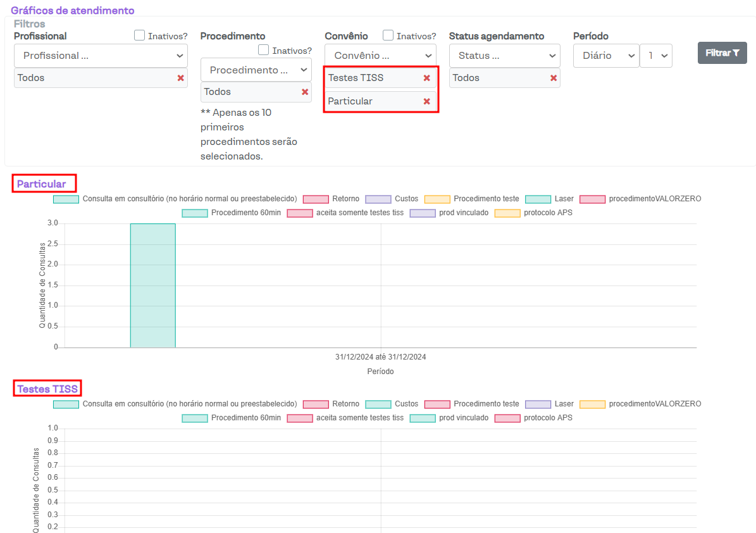756x533 pixels.
Task: Remove 'Testes TISS' convênio tag
Action: click(426, 78)
